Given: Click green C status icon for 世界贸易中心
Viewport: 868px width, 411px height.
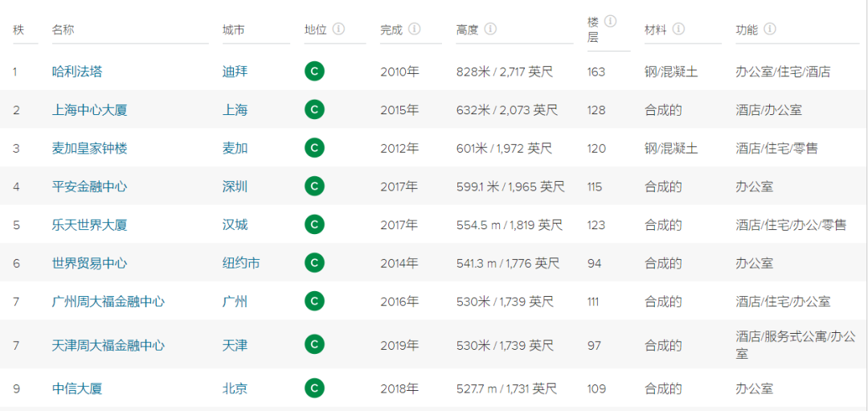Looking at the screenshot, I should (314, 262).
